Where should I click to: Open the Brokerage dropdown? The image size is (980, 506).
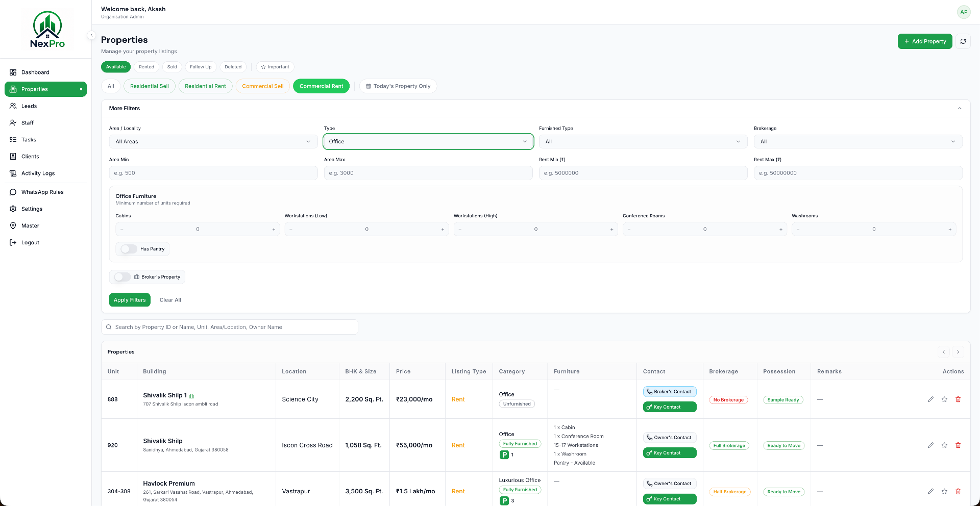pyautogui.click(x=858, y=142)
